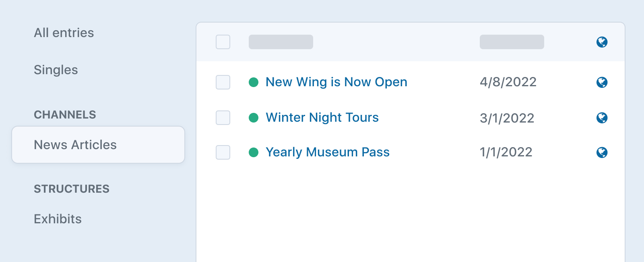The image size is (644, 262).
Task: Select the checkbox for New Wing is Now Open
Action: tap(223, 82)
